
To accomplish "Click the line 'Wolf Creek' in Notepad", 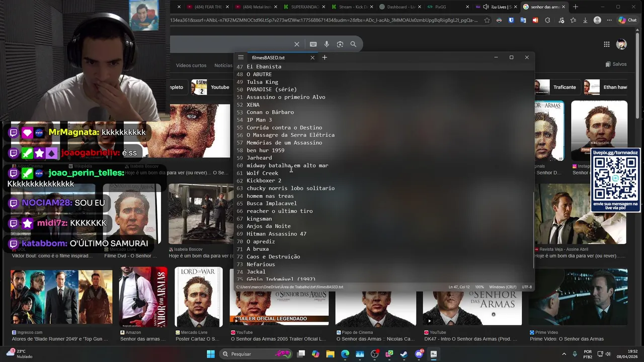I will [262, 173].
